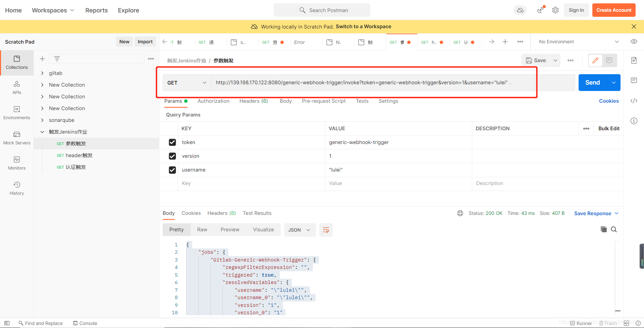Switch to the Pre-request Script tab
The image size is (644, 328).
tap(324, 101)
